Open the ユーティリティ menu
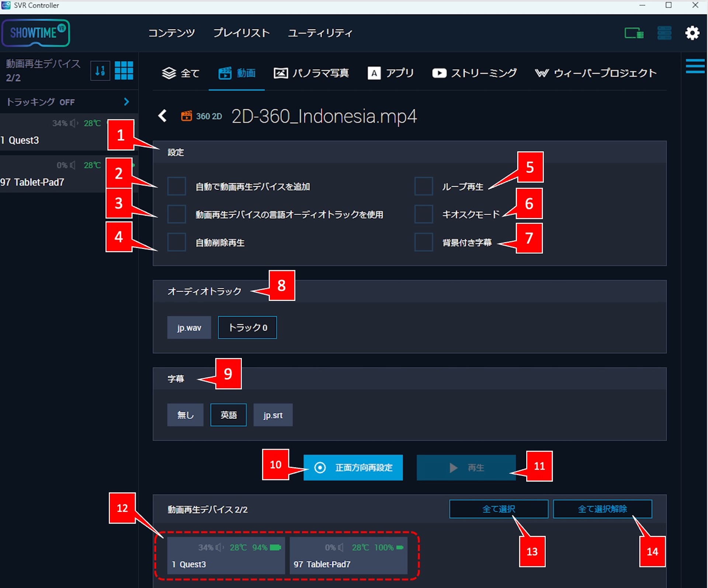Viewport: 708px width, 588px height. [x=320, y=33]
